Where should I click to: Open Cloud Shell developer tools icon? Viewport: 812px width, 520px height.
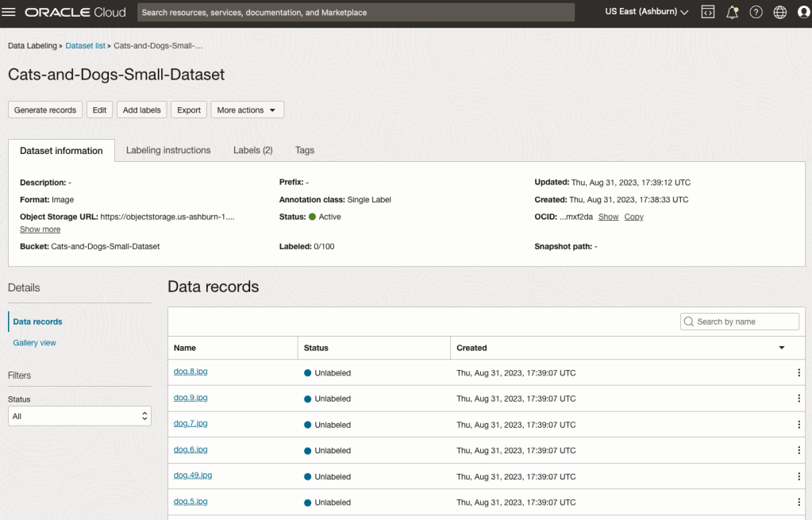708,12
